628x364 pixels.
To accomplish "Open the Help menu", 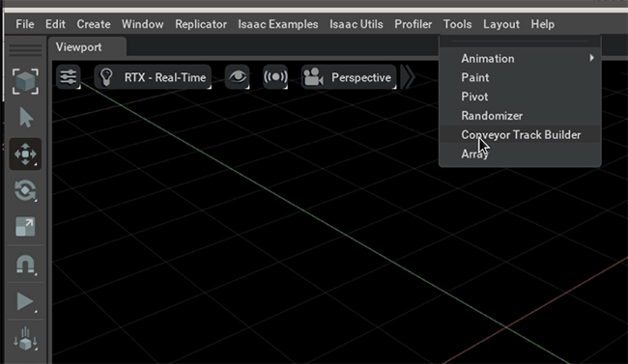I will point(543,24).
